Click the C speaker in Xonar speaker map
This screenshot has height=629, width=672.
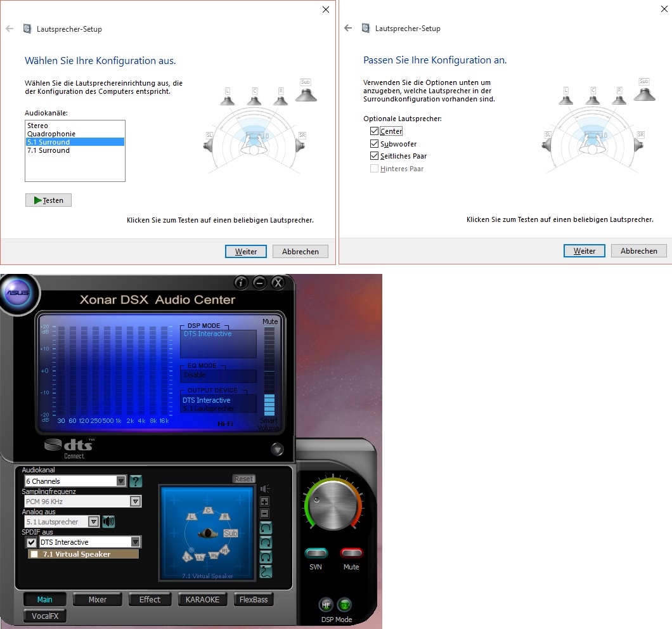[209, 510]
